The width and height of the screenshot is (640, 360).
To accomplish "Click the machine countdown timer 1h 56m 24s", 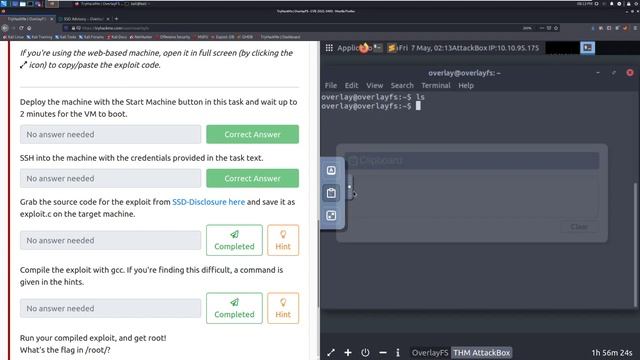I will tap(611, 353).
